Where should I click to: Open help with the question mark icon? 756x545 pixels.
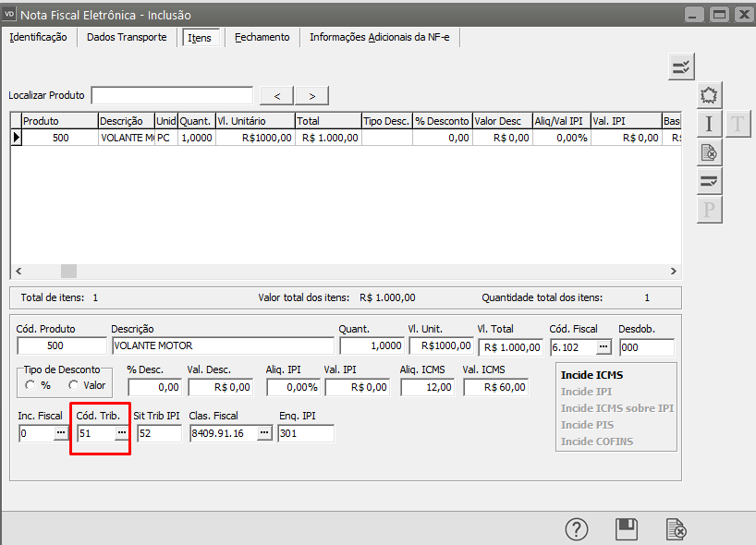(x=577, y=529)
